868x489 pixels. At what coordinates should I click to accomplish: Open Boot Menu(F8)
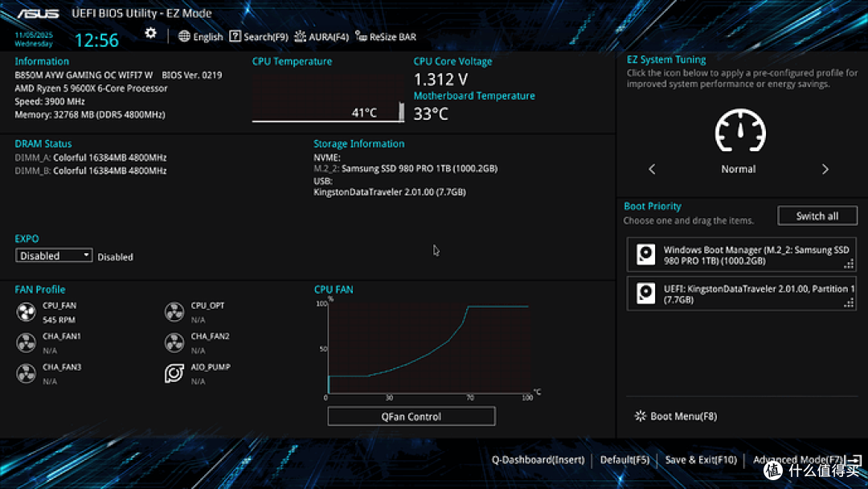676,416
